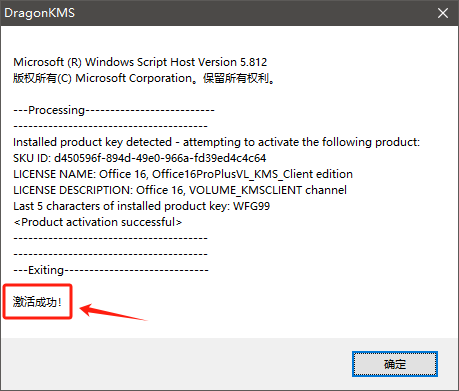This screenshot has height=391, width=459.
Task: Click the Office16ProPlusVL_KMS_Client edition text
Action: 252,174
